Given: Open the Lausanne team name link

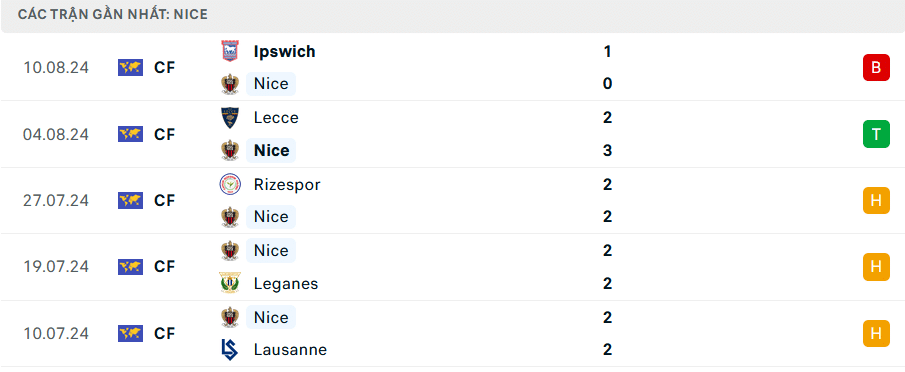Looking at the screenshot, I should (290, 350).
